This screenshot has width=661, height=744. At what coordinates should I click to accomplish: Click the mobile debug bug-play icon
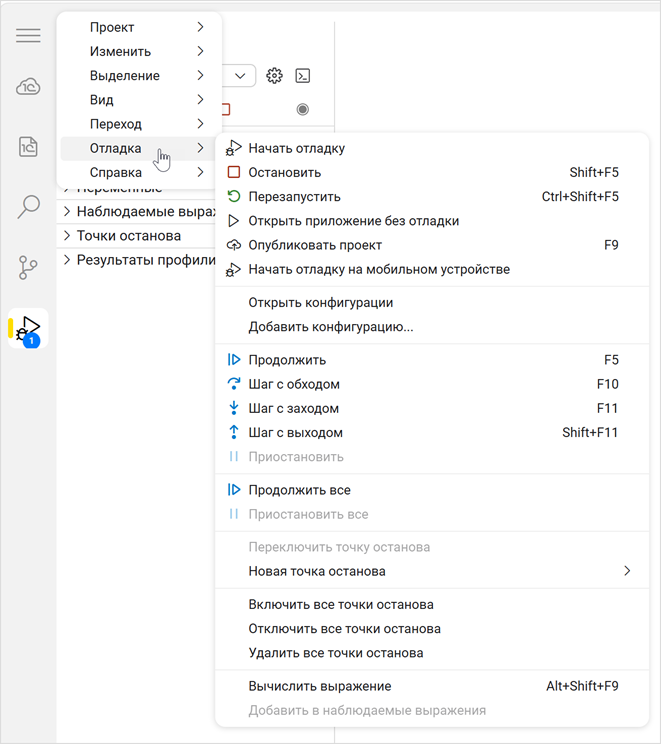pyautogui.click(x=233, y=270)
